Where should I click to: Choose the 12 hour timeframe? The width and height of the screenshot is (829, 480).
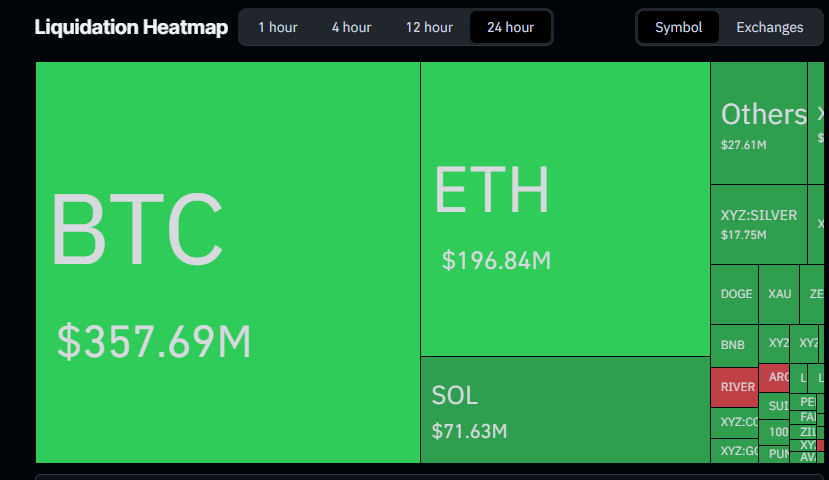point(429,27)
